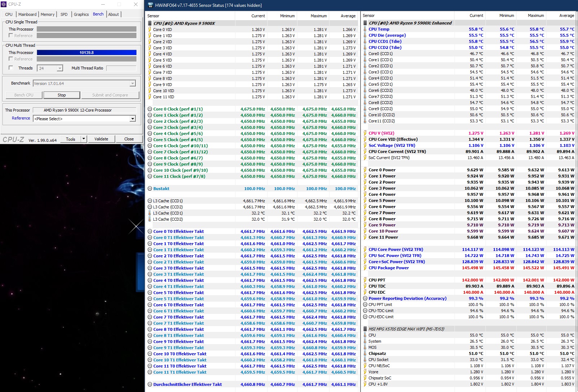Click the CPU Multi Thread score bar
Screen dimensions: 578x392
(x=86, y=53)
